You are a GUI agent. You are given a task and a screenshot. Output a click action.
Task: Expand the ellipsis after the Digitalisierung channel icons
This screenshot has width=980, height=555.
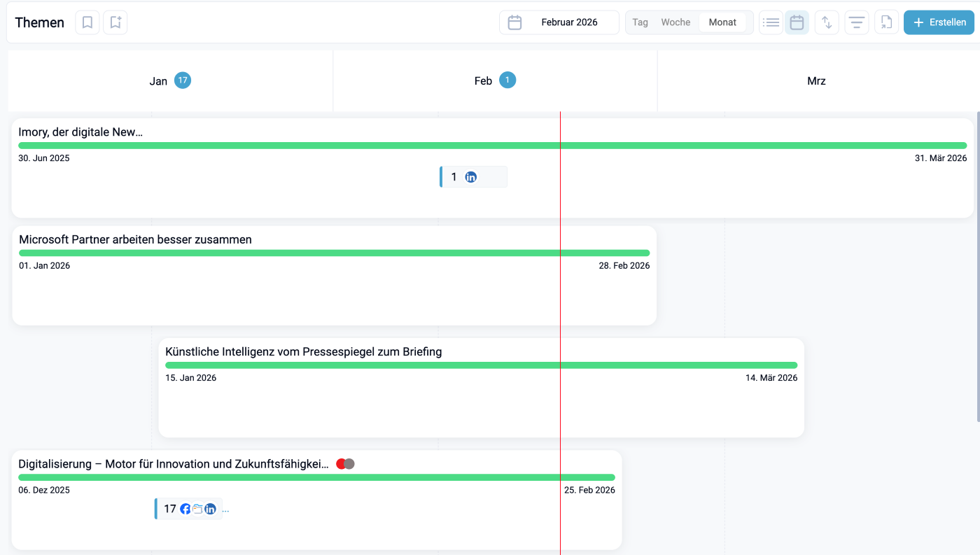pyautogui.click(x=225, y=510)
